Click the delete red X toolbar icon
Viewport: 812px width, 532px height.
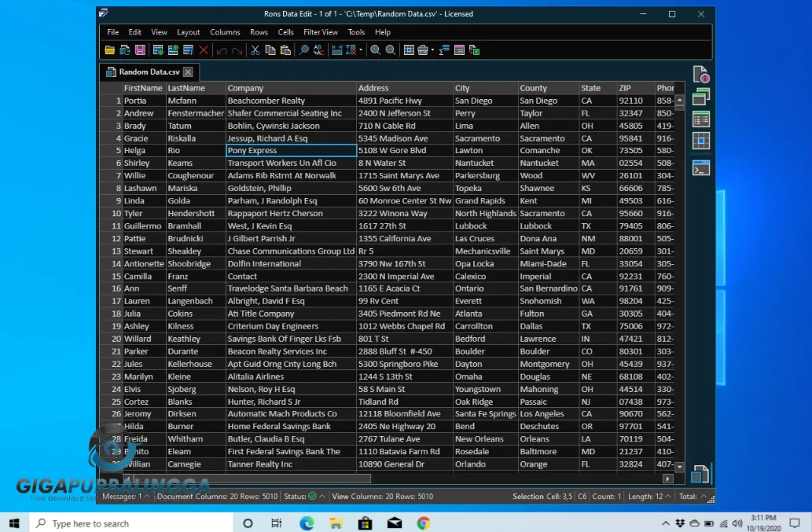204,50
